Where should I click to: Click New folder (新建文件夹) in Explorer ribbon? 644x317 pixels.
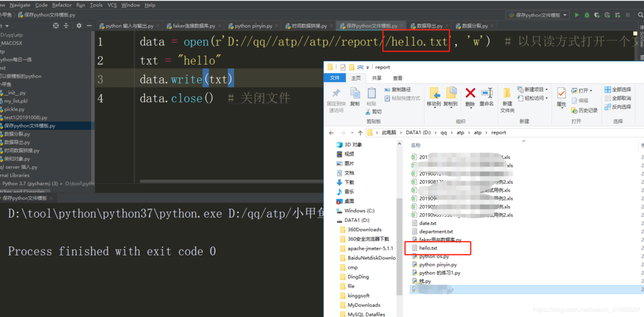[x=507, y=100]
